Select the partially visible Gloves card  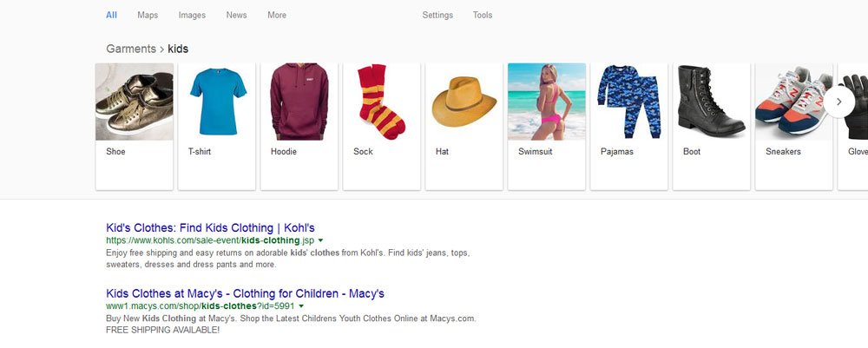[x=853, y=126]
